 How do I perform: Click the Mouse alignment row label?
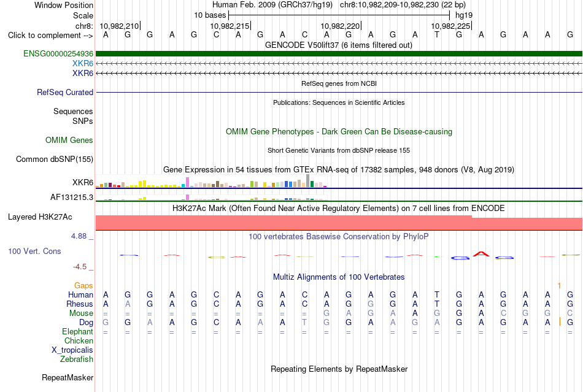tap(81, 313)
